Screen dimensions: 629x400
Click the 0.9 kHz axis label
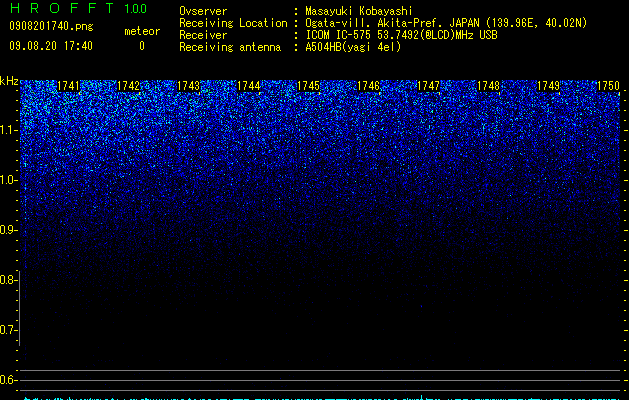(9, 230)
